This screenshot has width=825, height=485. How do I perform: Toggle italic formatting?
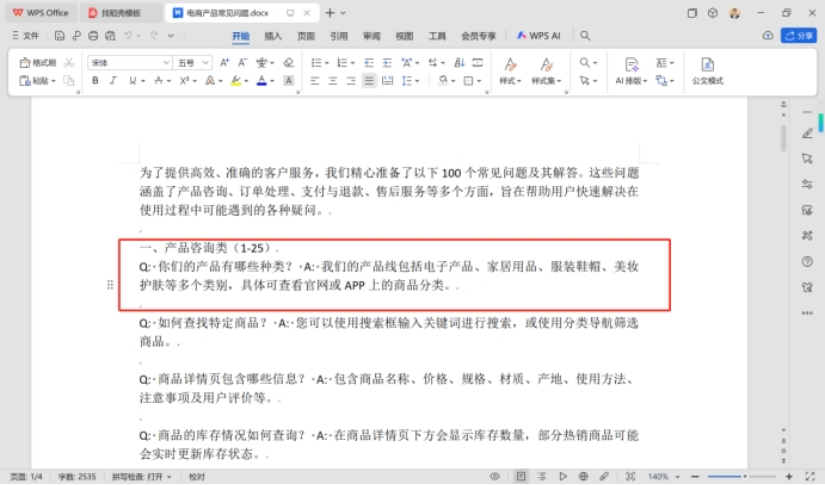point(112,80)
